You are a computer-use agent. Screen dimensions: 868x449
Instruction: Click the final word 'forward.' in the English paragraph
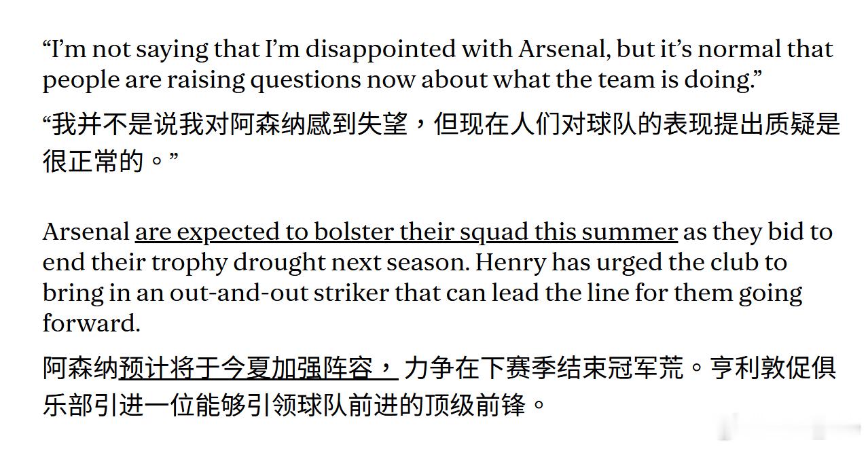(x=91, y=323)
